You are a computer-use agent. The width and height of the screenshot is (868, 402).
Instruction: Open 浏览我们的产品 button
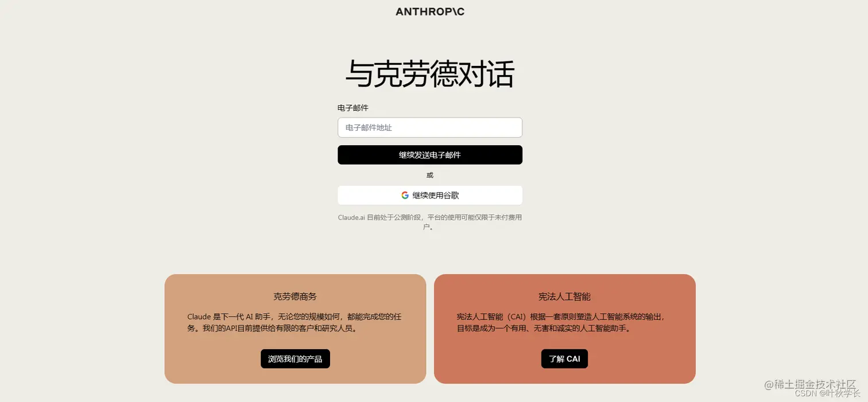295,359
